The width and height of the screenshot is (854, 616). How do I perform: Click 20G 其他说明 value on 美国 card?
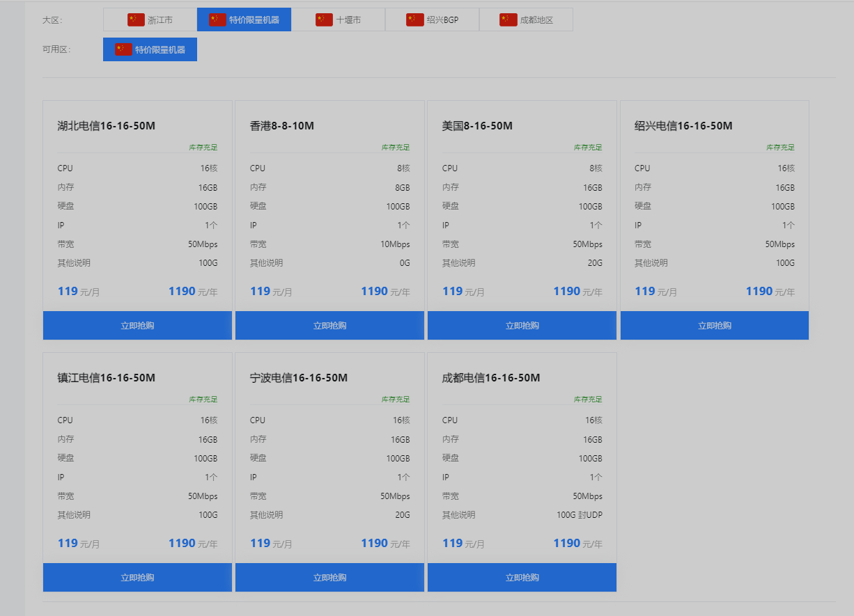595,263
